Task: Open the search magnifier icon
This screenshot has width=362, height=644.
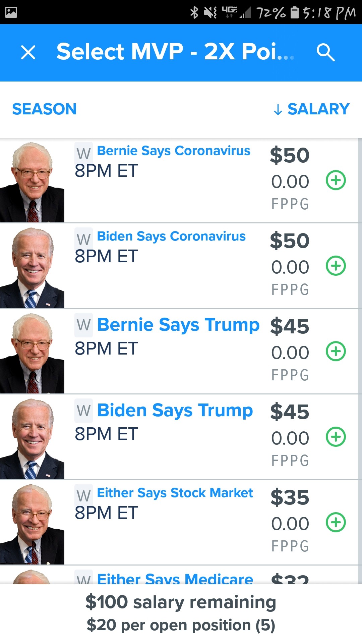Action: 325,52
